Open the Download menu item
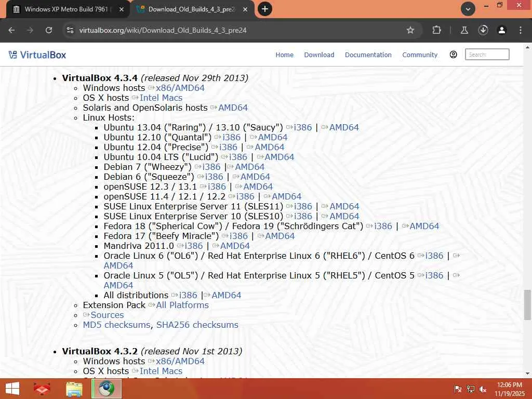This screenshot has width=532, height=399. point(319,55)
